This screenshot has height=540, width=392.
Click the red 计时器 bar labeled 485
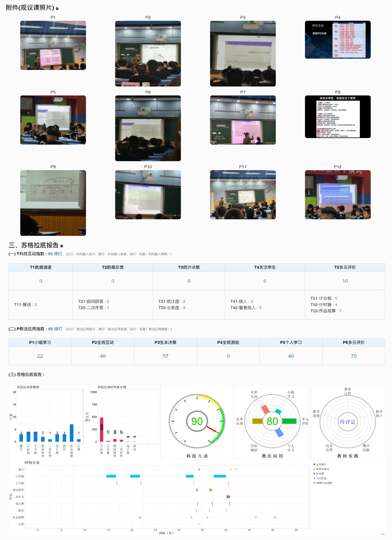click(x=102, y=429)
